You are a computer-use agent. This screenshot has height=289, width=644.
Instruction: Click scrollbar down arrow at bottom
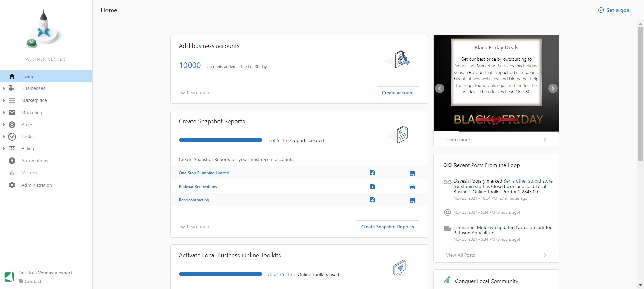pyautogui.click(x=640, y=285)
